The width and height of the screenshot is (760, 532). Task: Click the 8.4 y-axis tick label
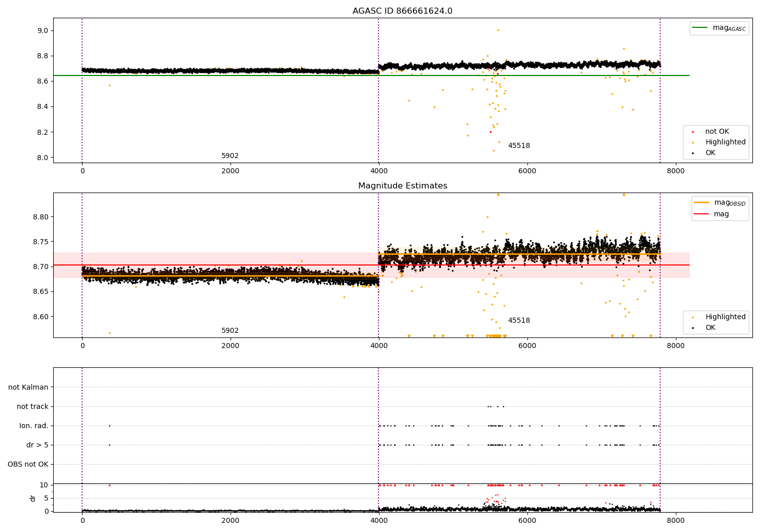pos(43,107)
